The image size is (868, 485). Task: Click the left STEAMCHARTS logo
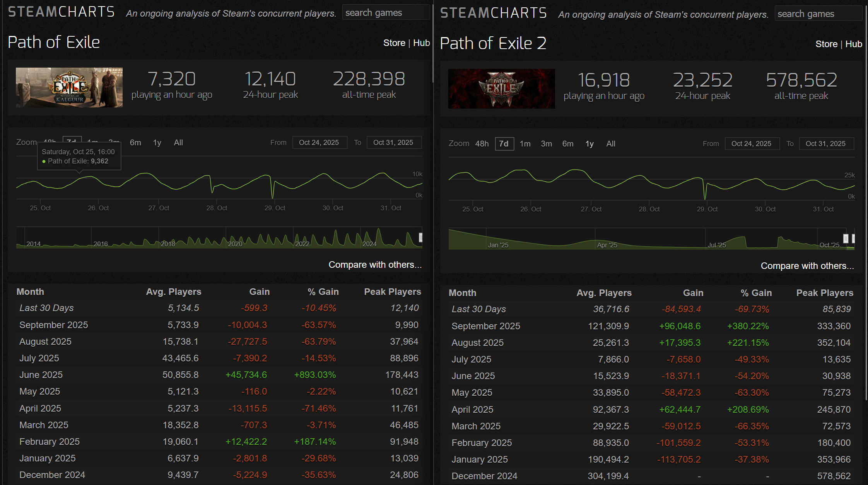(61, 12)
